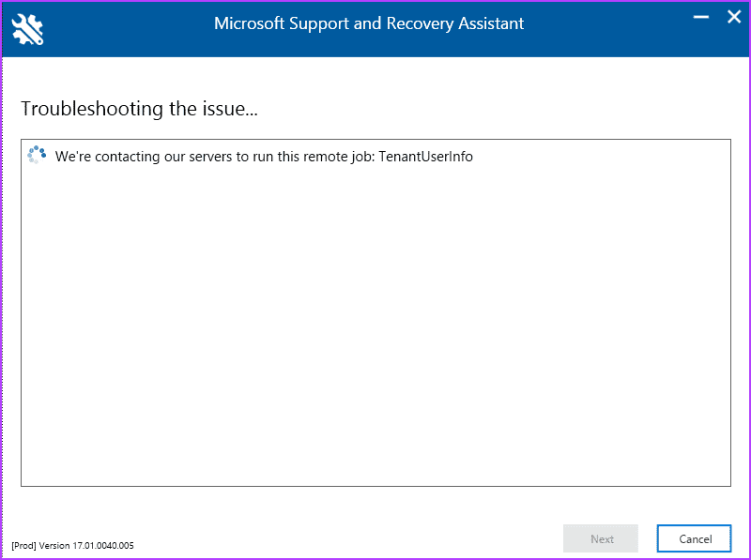Click the loading spinner icon

click(x=37, y=155)
